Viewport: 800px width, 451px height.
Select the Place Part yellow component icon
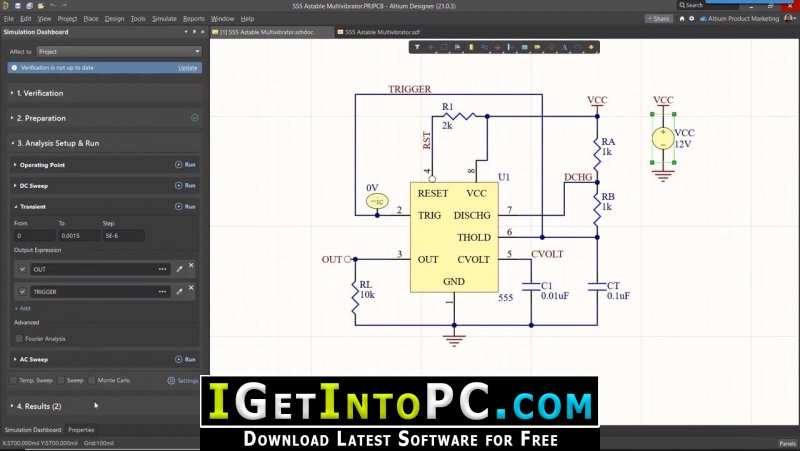471,47
